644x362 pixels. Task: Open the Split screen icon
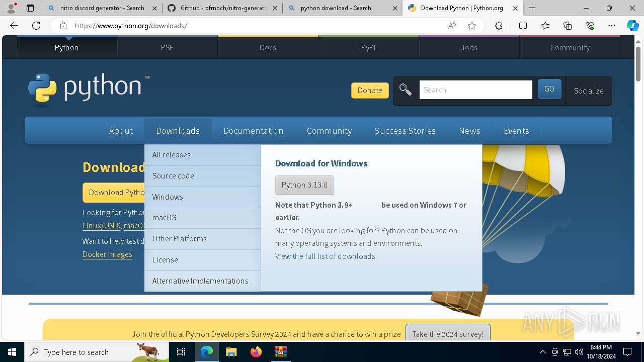523,26
